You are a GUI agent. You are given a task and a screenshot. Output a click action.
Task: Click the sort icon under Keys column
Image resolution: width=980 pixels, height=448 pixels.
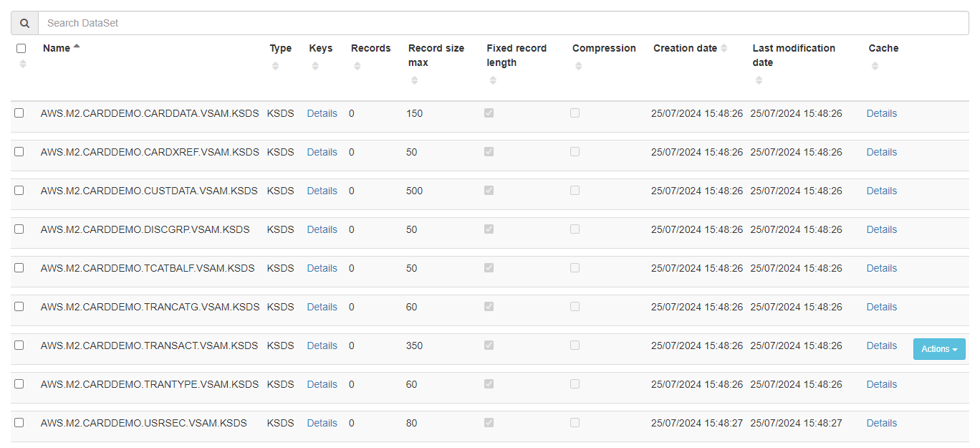315,65
